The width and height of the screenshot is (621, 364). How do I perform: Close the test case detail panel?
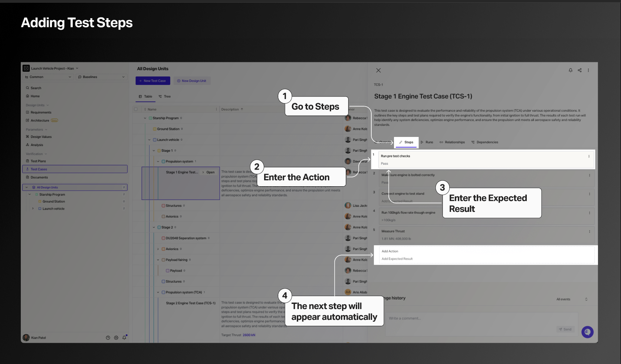378,70
